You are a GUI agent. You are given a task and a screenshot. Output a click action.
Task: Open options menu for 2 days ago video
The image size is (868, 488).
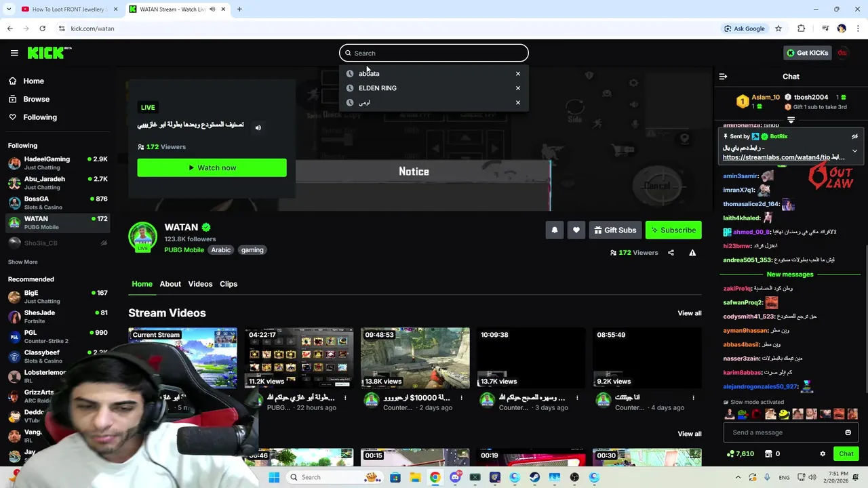(461, 398)
